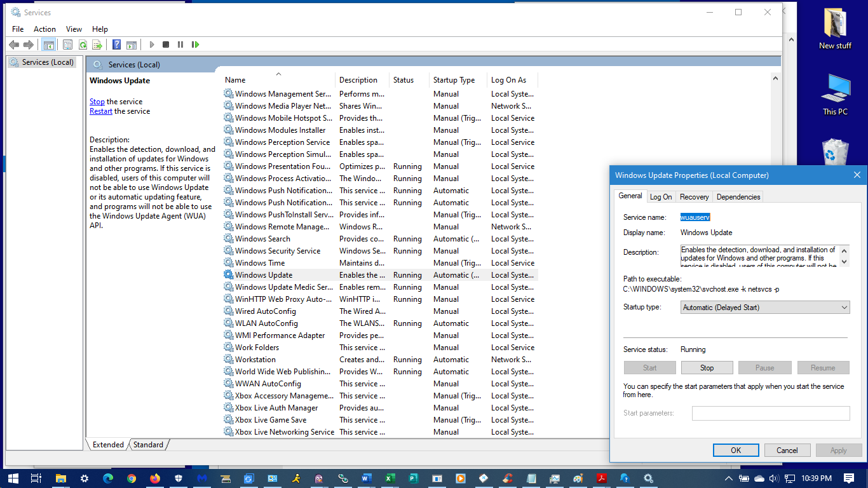The width and height of the screenshot is (868, 488).
Task: Click the Restart Service toolbar icon
Action: [195, 44]
